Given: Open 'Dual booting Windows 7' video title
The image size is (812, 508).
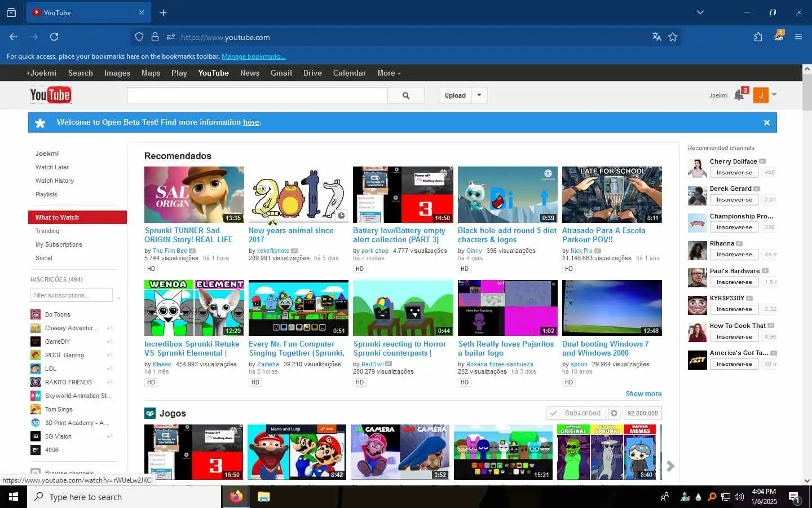Looking at the screenshot, I should click(606, 348).
